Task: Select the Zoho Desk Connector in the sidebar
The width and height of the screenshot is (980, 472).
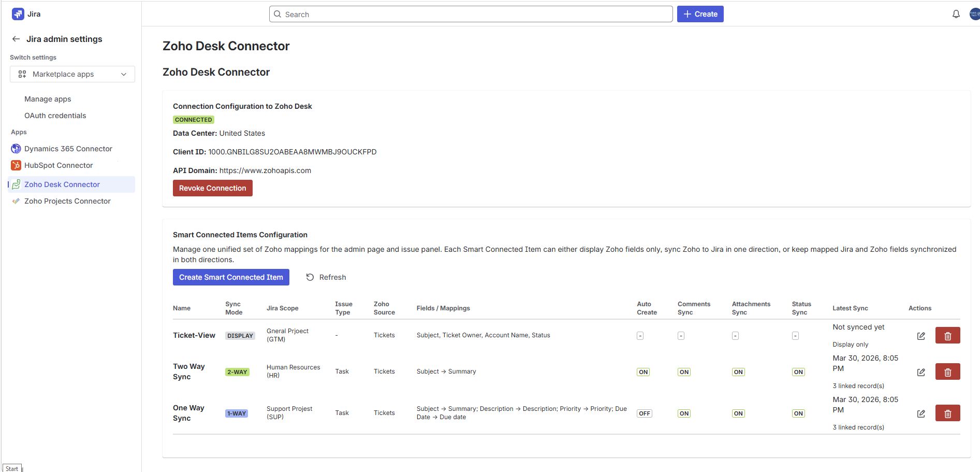Action: (x=62, y=184)
